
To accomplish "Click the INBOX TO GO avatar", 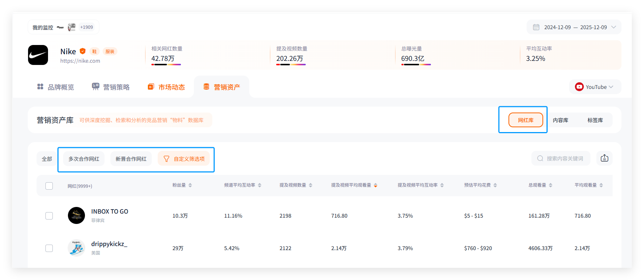I will pyautogui.click(x=76, y=215).
